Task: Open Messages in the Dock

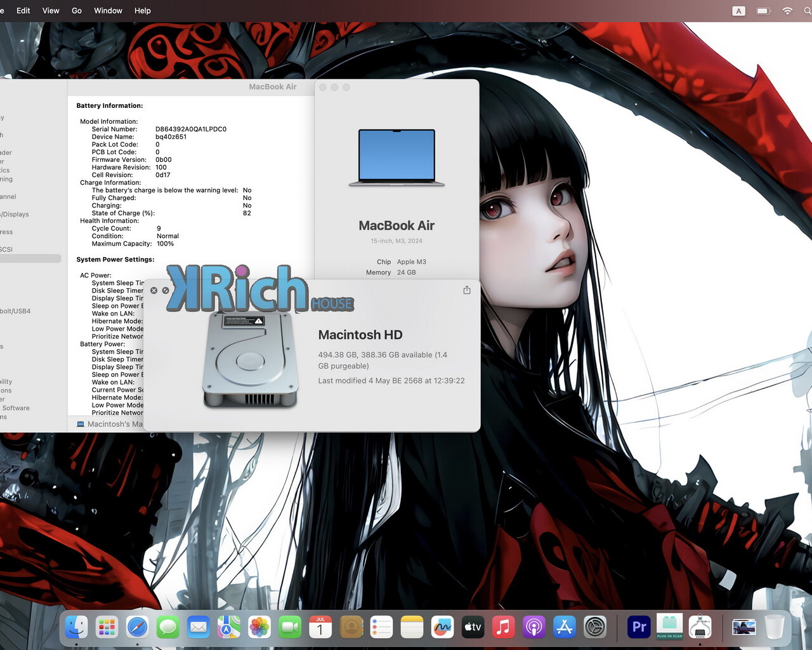Action: tap(168, 628)
